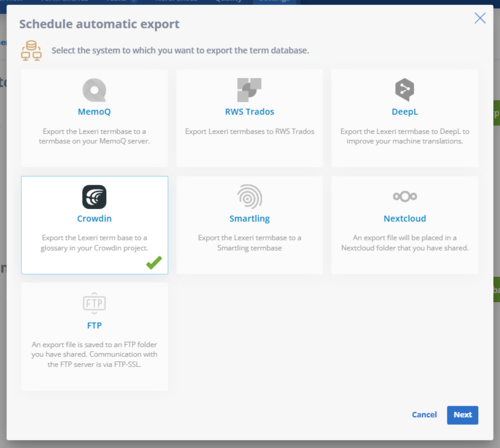Screen dimensions: 500x448
Task: Select the Nextcloud title text
Action: [405, 219]
